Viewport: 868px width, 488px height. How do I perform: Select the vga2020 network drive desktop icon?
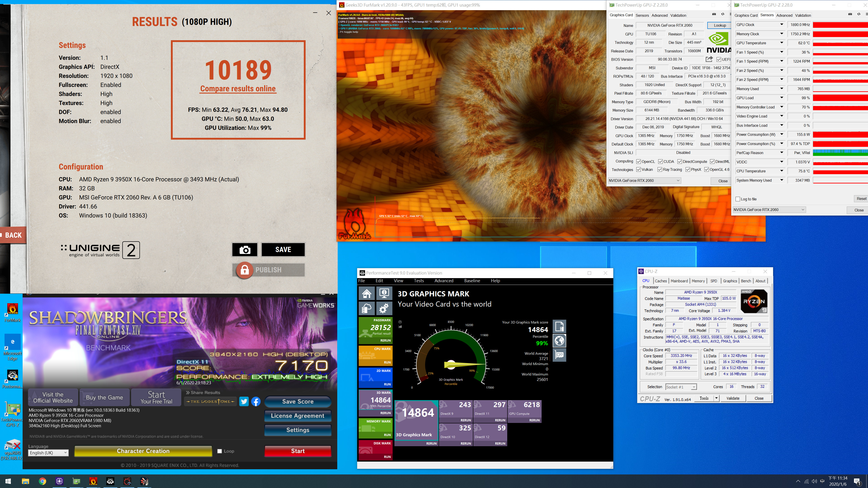coord(12,450)
